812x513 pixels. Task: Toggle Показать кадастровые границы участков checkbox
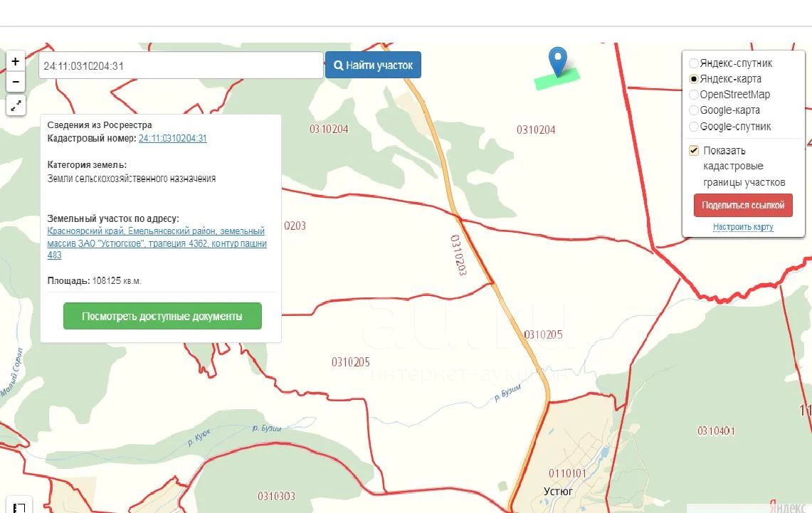[x=694, y=151]
